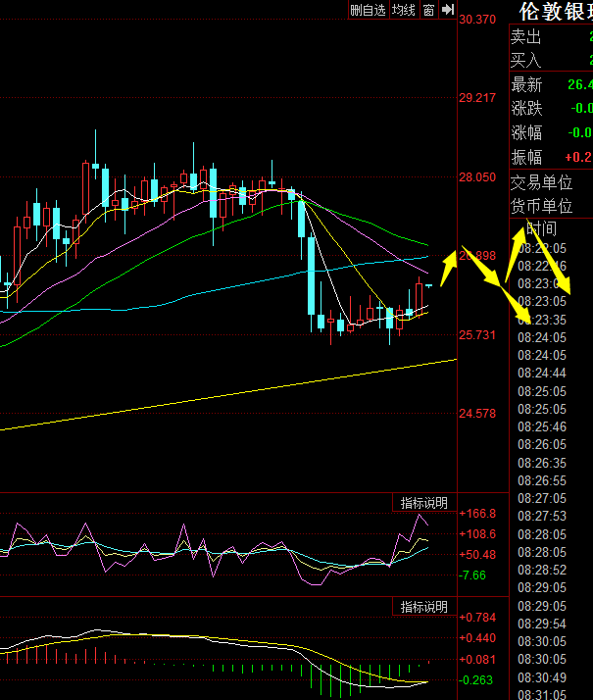The image size is (593, 700).
Task: Toggle the 均线 moving average button
Action: (x=404, y=10)
